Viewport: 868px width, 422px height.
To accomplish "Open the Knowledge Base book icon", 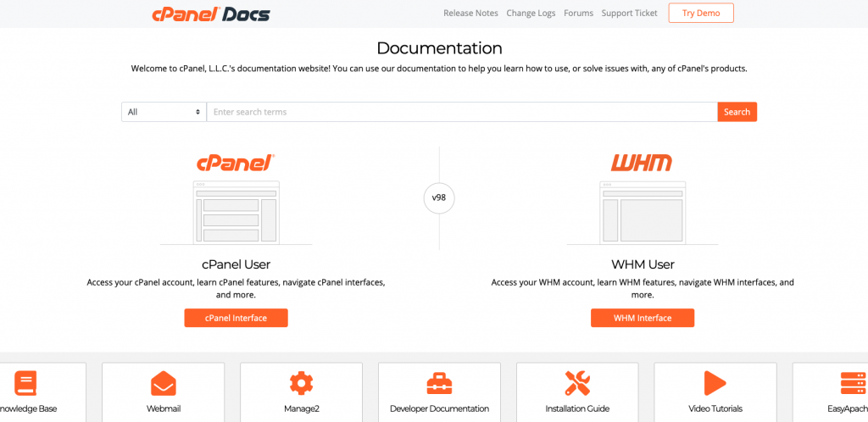I will (x=25, y=383).
